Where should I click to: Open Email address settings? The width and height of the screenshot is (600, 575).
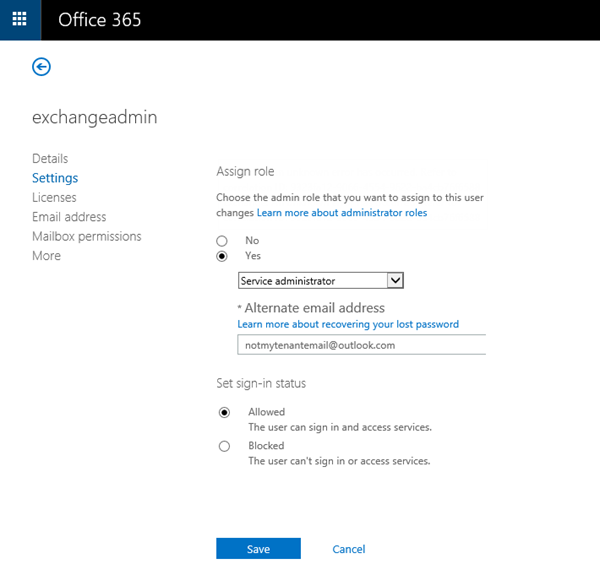69,217
